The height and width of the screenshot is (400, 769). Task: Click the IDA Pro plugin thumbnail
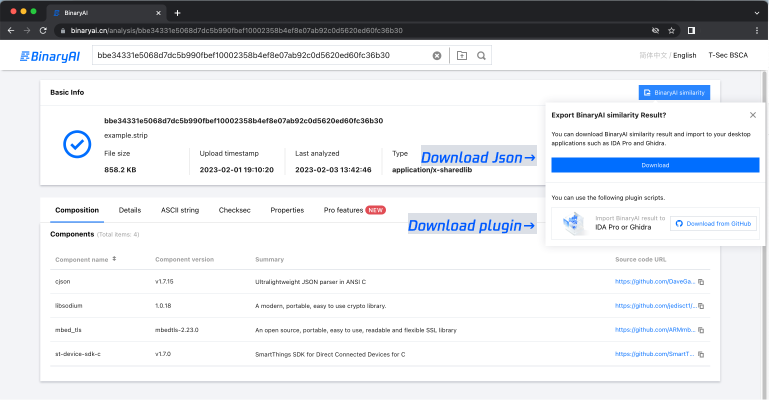click(573, 223)
